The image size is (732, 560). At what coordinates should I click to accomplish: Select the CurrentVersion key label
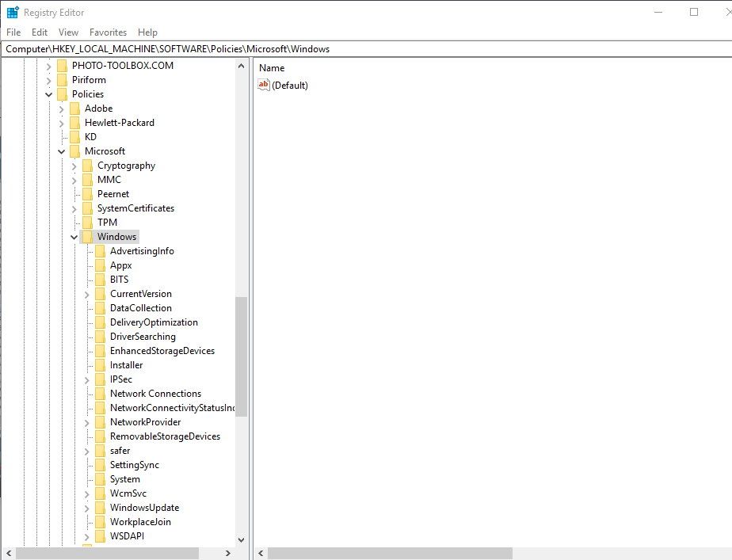140,294
